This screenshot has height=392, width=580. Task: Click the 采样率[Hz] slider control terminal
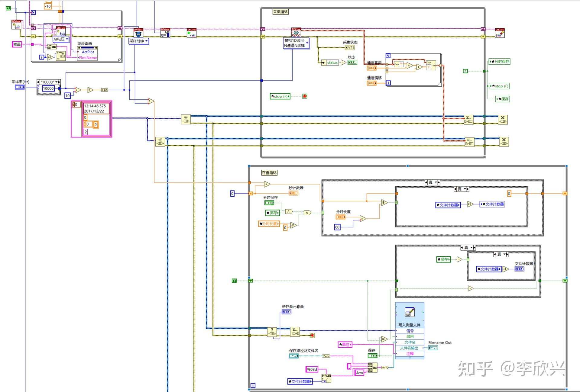(20, 88)
